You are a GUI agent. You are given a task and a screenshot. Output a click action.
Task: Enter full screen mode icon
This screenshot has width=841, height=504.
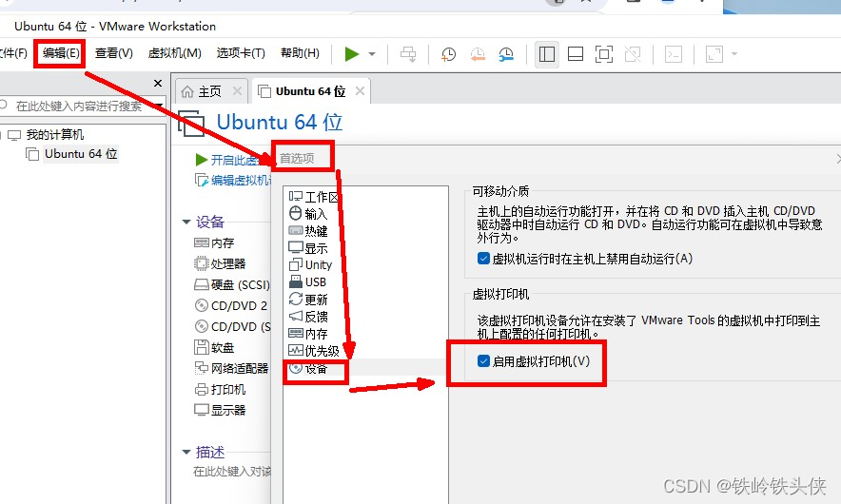pos(604,54)
